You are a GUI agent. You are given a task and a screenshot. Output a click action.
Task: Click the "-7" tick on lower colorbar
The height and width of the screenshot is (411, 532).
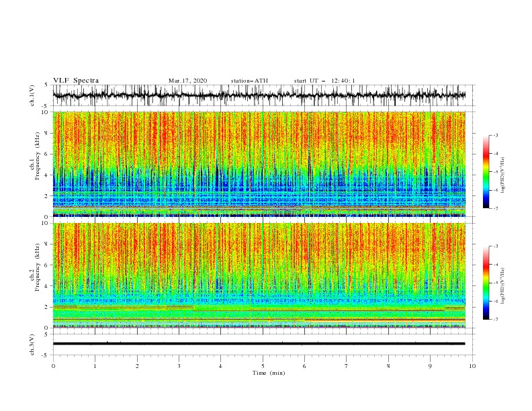[x=495, y=319]
